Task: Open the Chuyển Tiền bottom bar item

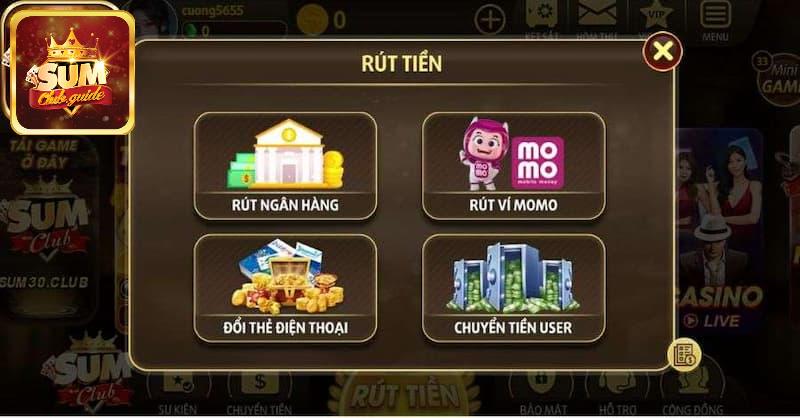Action: tap(260, 394)
